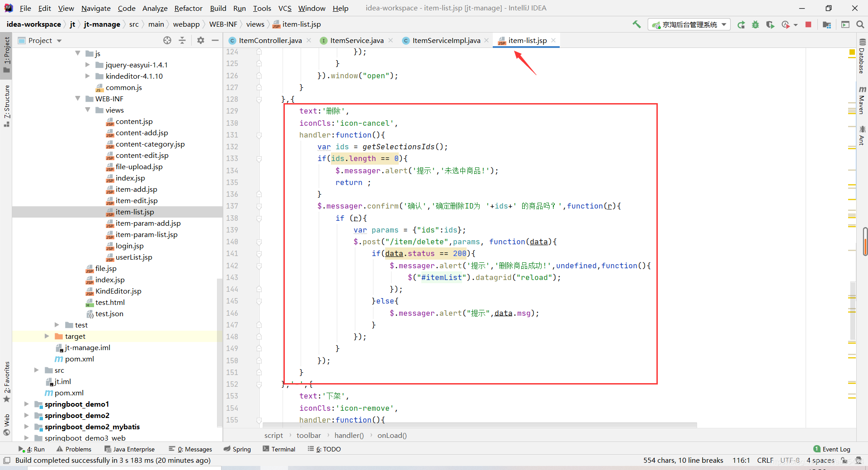868x470 pixels.
Task: Expand the test folder in the tree
Action: point(57,325)
